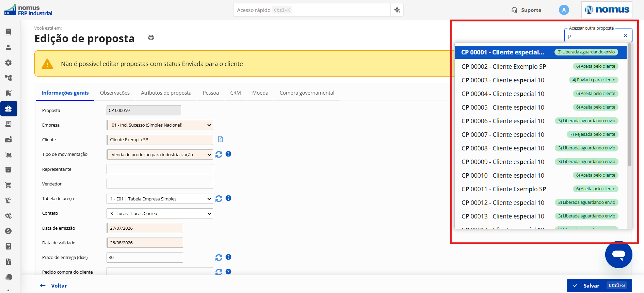
Task: Choose CP 00003 enviada para cliente
Action: point(541,80)
